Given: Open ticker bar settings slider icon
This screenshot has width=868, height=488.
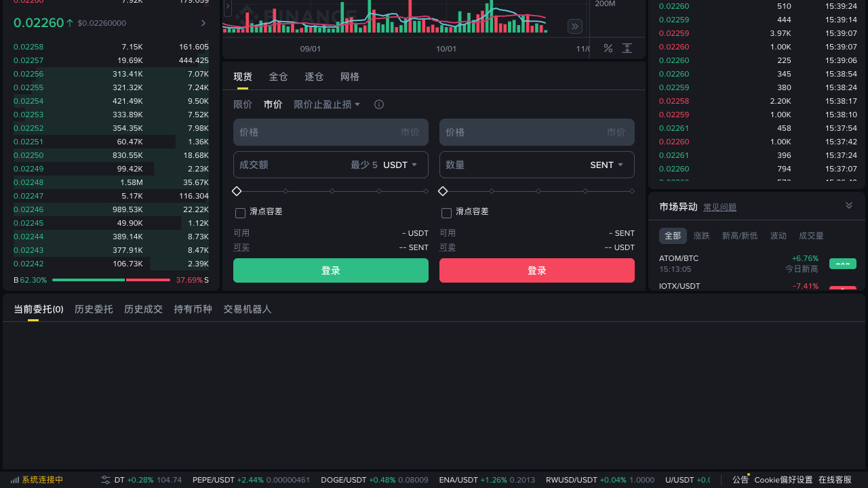Looking at the screenshot, I should 106,480.
